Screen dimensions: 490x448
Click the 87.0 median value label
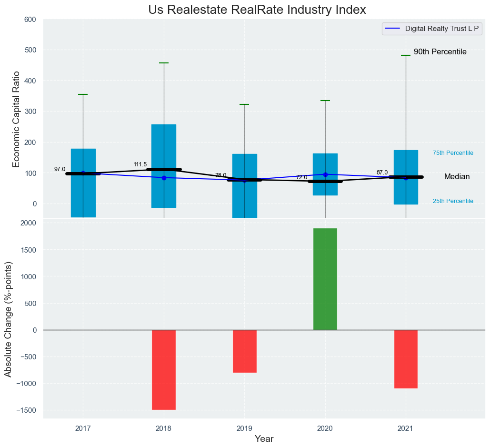(x=382, y=173)
